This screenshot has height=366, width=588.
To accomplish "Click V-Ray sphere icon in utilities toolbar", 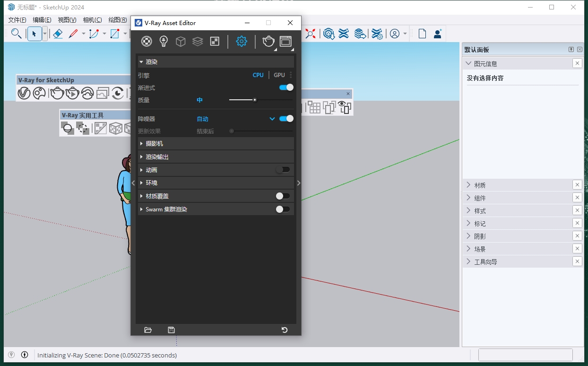I will point(67,128).
